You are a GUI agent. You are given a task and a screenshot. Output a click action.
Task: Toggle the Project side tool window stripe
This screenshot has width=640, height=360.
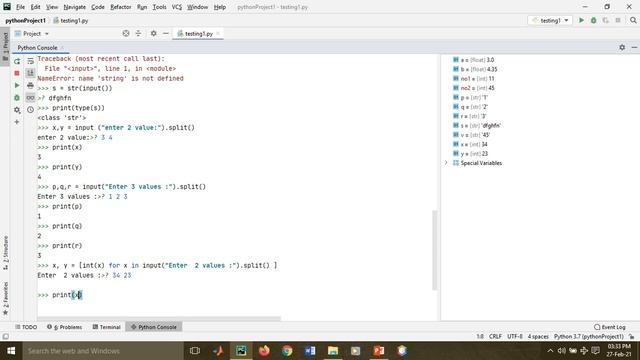pos(5,46)
